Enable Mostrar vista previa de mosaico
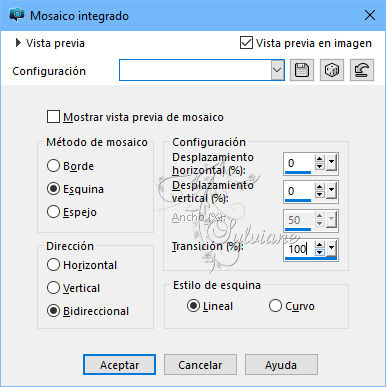The image size is (386, 387). [x=53, y=117]
